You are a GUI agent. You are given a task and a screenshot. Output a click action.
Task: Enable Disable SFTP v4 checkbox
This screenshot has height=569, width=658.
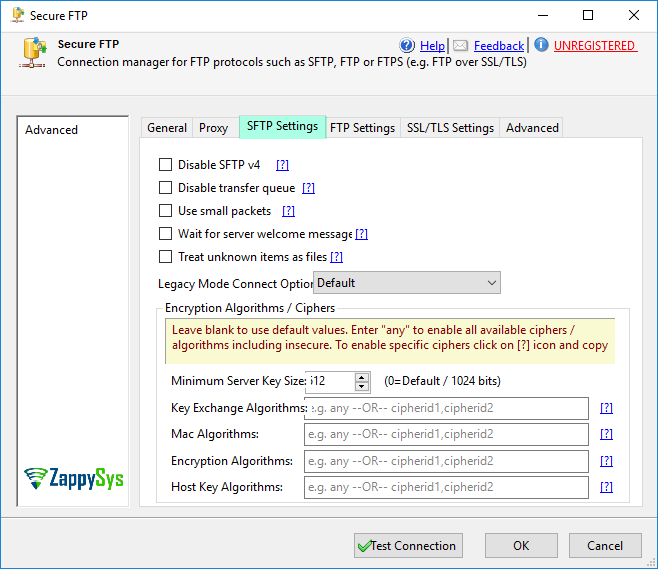(x=165, y=164)
